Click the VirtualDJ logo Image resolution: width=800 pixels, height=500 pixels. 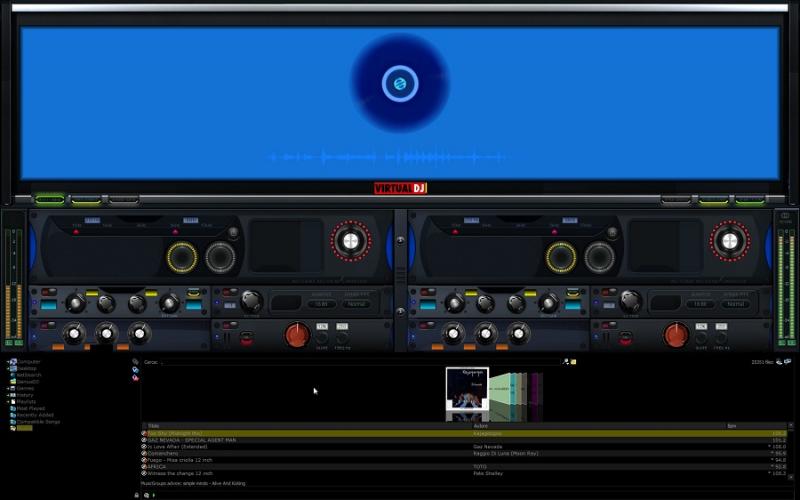click(x=400, y=188)
